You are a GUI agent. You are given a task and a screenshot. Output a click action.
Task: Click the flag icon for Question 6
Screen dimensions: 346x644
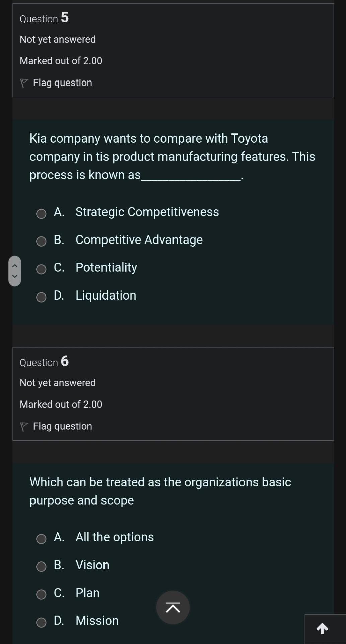[x=24, y=425]
